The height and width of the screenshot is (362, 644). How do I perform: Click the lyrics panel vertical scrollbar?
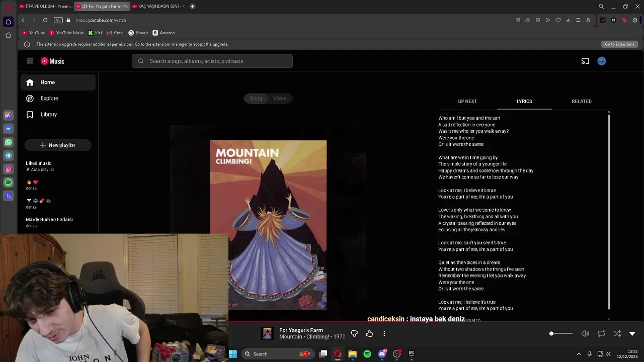pos(609,211)
